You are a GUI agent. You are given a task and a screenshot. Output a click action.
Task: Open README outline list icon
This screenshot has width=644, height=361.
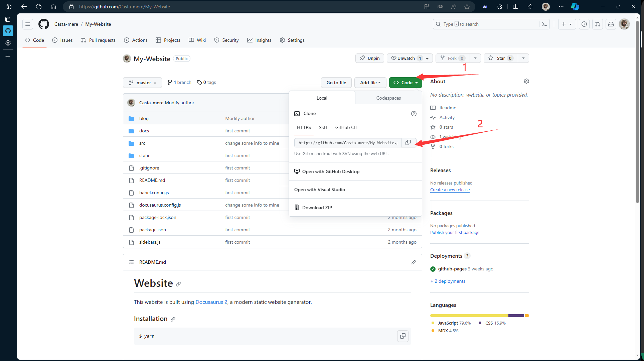point(131,262)
